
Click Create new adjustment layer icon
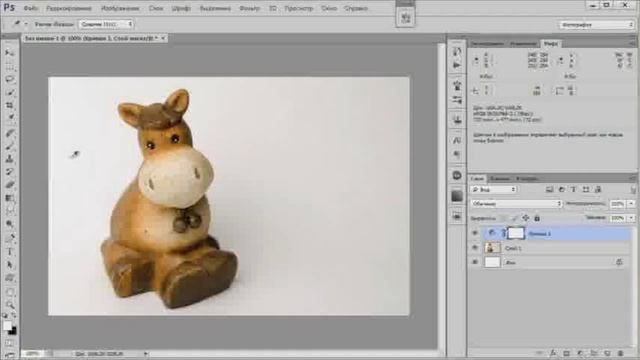tap(580, 353)
